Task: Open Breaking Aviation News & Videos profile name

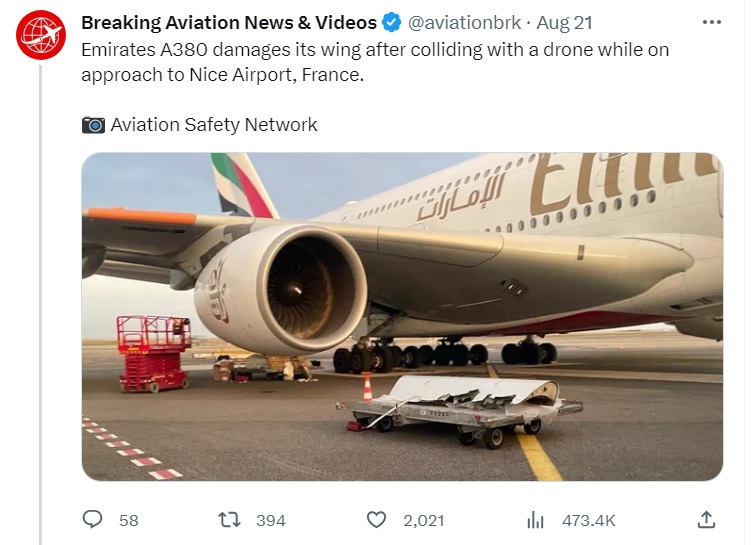Action: coord(229,23)
